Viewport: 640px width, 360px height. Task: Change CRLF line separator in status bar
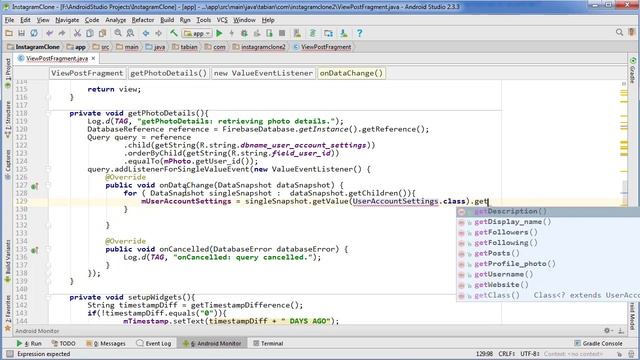coord(507,354)
